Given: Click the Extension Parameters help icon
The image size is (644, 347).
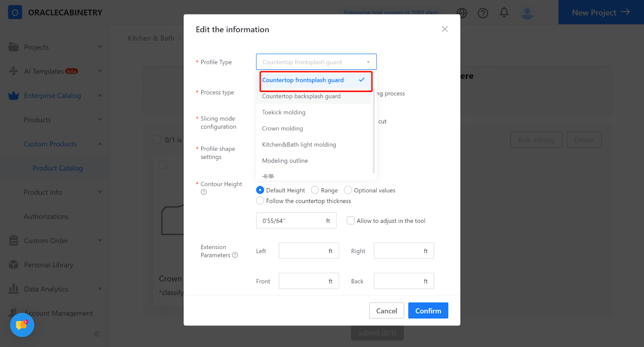Looking at the screenshot, I should pos(235,255).
